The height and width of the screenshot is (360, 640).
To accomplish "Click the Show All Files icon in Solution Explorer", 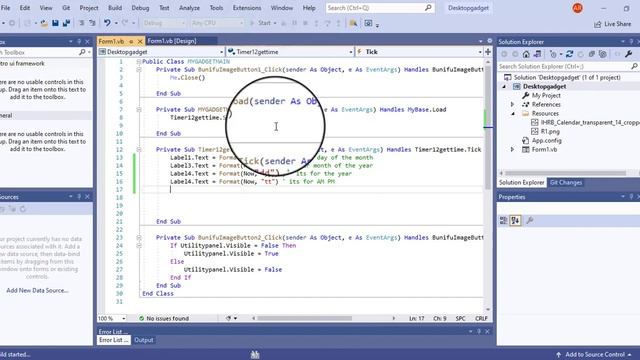I will tap(602, 54).
